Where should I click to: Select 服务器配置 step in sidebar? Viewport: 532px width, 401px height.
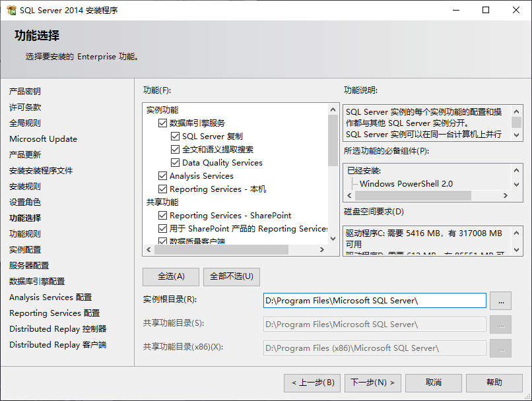pos(29,265)
